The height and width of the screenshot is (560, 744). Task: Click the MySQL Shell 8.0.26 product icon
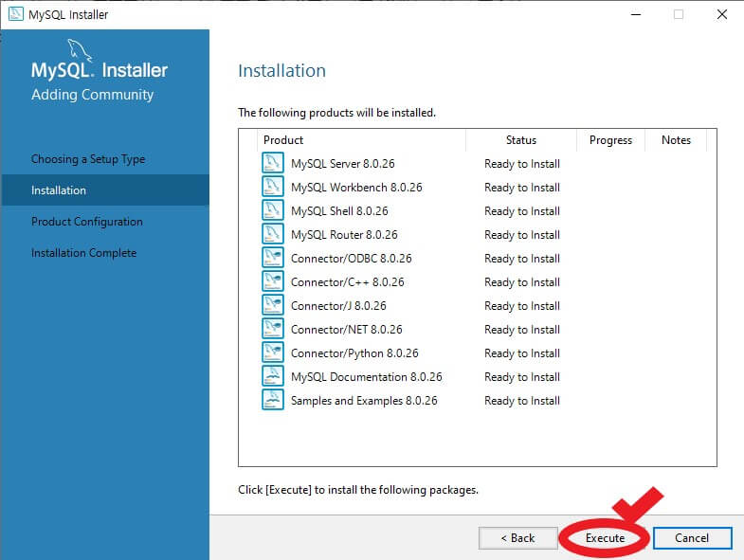(273, 209)
